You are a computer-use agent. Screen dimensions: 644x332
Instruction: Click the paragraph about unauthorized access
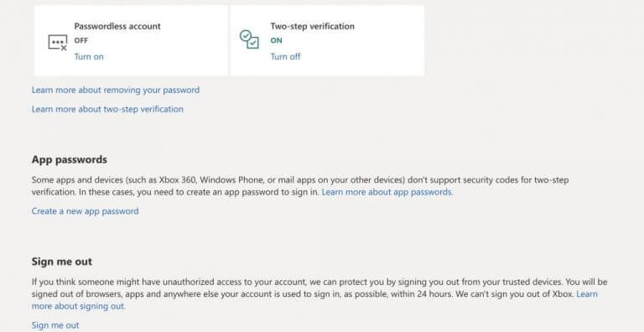click(319, 293)
